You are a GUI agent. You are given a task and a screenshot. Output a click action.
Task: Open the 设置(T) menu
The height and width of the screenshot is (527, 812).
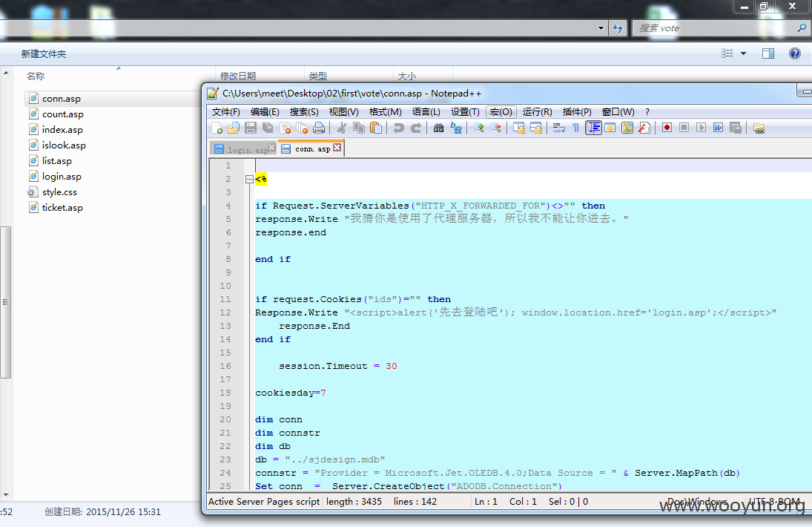[465, 112]
